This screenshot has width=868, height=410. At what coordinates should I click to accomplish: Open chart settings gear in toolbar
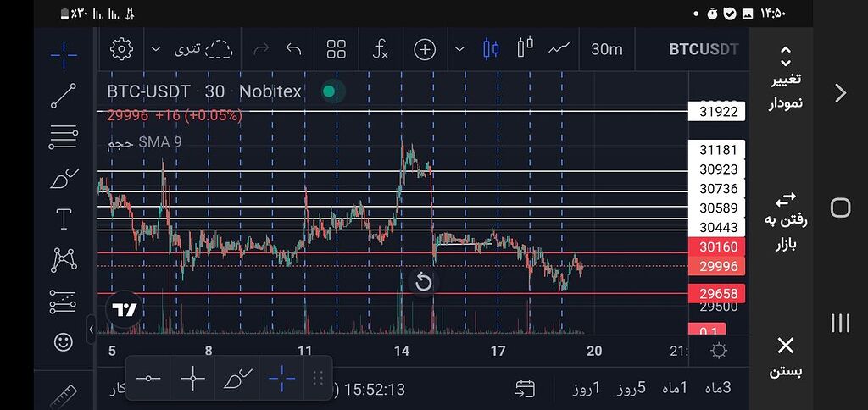pos(122,49)
